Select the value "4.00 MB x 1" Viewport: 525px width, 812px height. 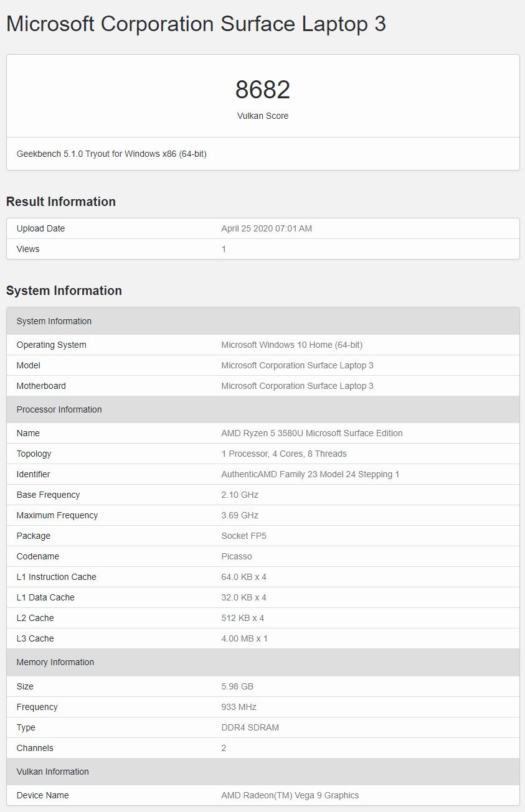245,638
